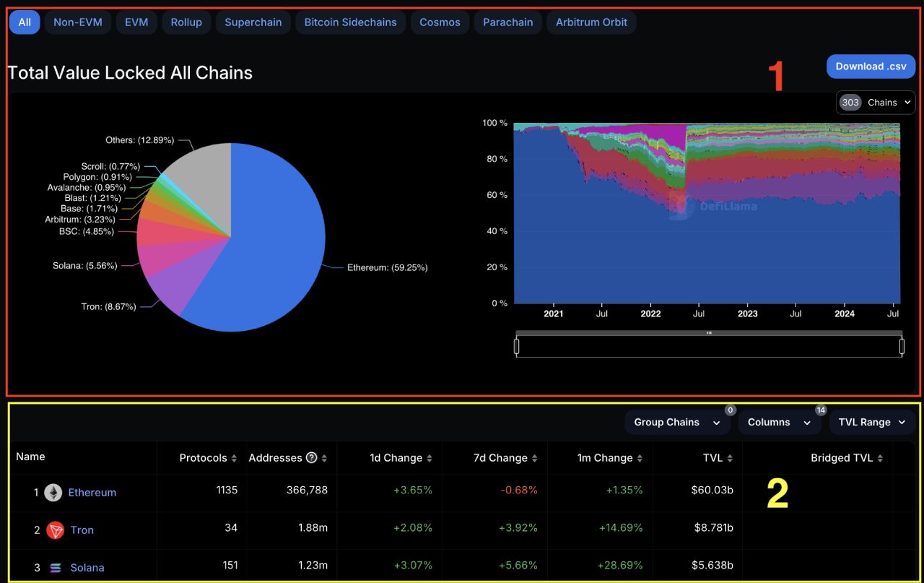Image resolution: width=924 pixels, height=583 pixels.
Task: Open the Solana chain link
Action: [87, 568]
